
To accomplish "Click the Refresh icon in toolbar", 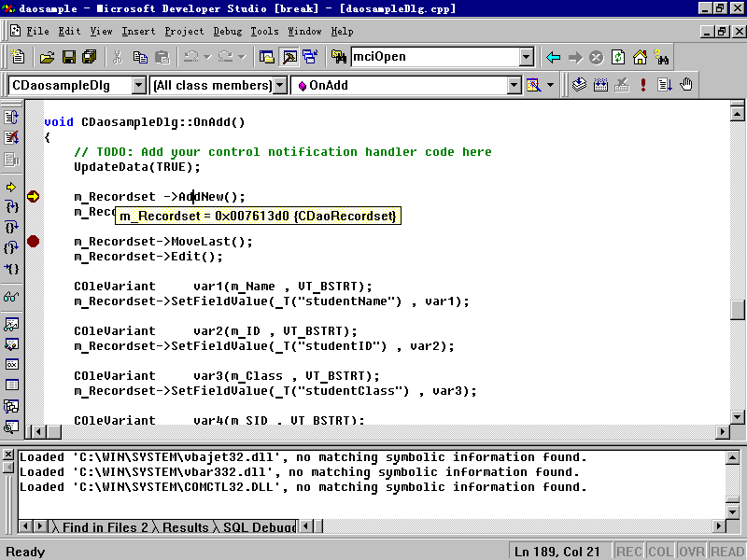I will 618,58.
